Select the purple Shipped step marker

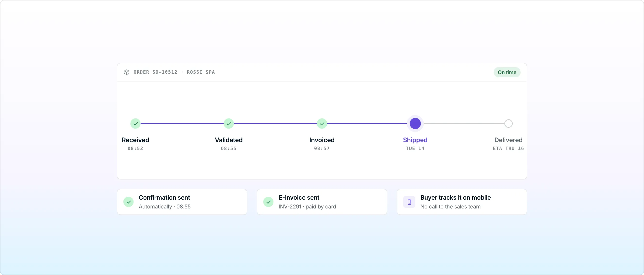[x=415, y=124]
